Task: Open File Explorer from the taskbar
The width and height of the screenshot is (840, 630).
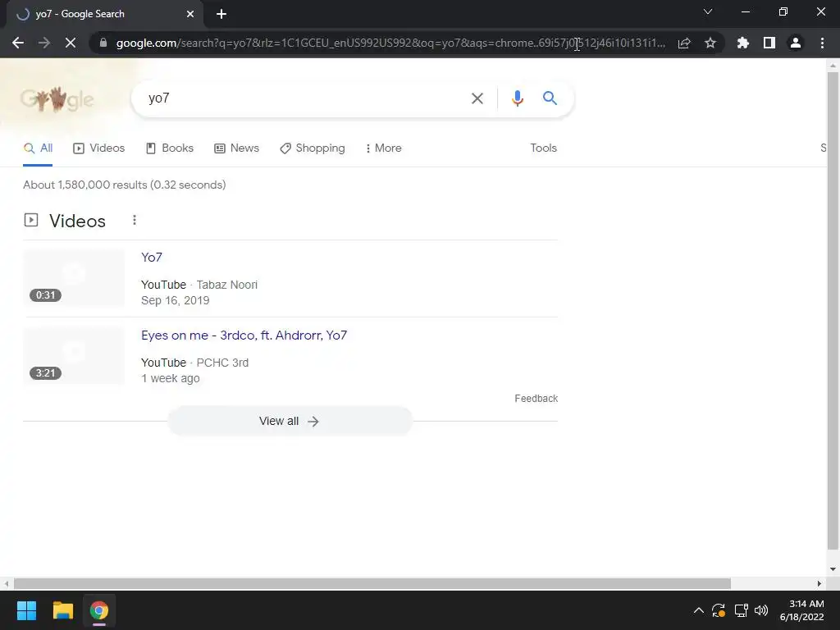Action: (x=62, y=610)
